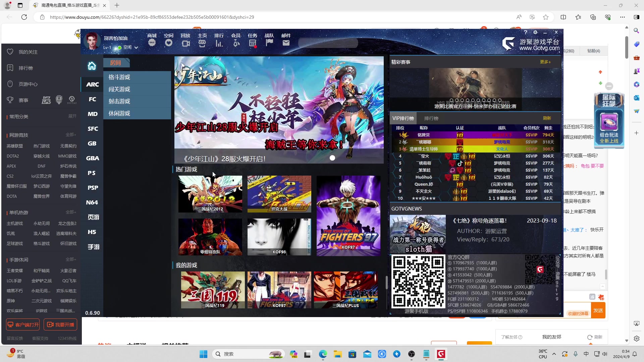This screenshot has height=362, width=644.
Task: Open 我的关注 heart icon in Douyu sidebar
Action: tap(10, 52)
